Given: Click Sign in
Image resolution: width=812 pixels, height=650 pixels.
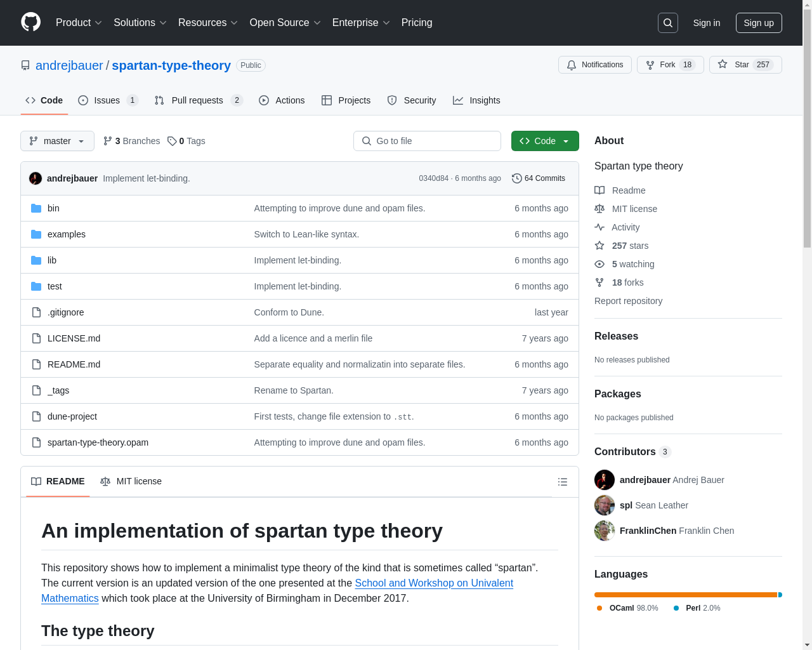Looking at the screenshot, I should click(x=707, y=23).
